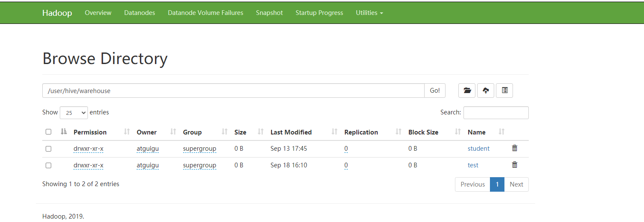Click the cut and paste list icon
Screen dimensions: 644x222
pyautogui.click(x=504, y=91)
